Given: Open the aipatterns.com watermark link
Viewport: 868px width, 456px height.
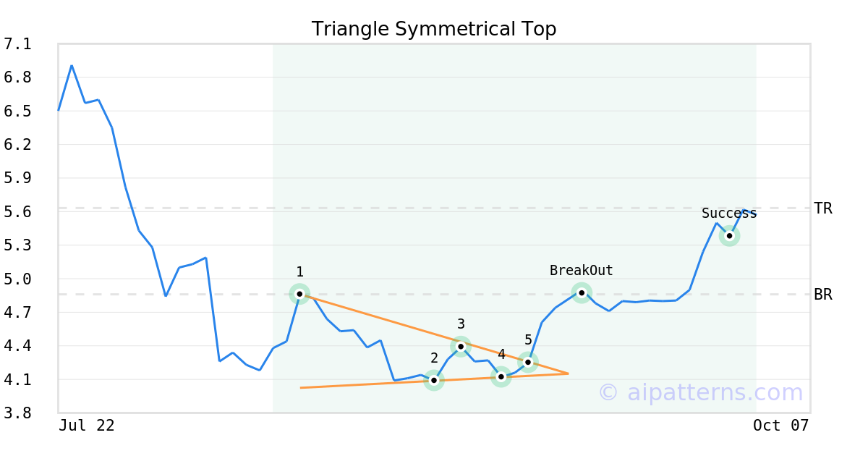Looking at the screenshot, I should tap(700, 392).
